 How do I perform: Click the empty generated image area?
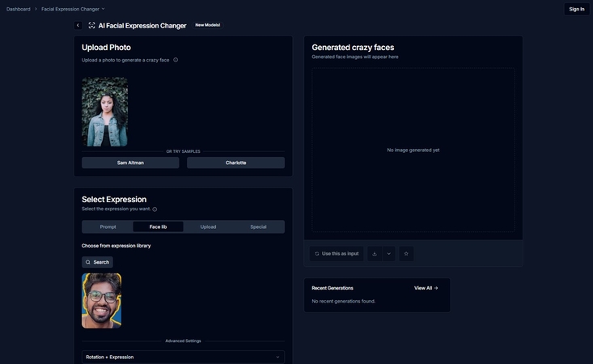(x=413, y=150)
